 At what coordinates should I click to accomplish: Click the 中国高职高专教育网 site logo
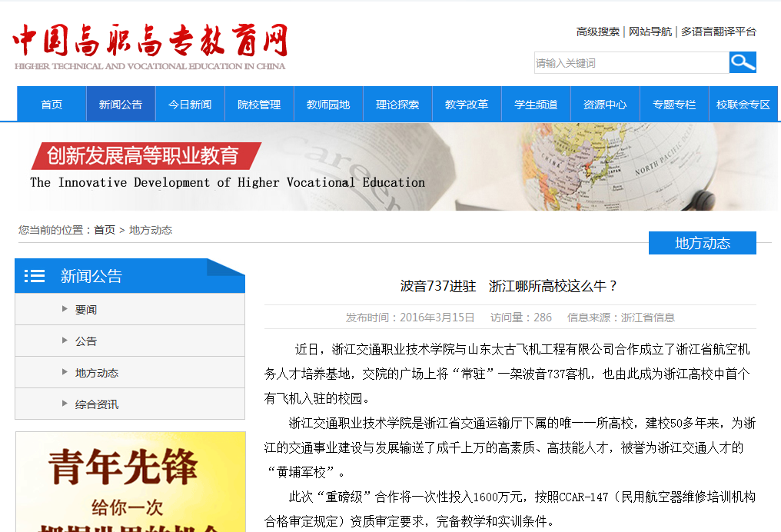pyautogui.click(x=150, y=46)
